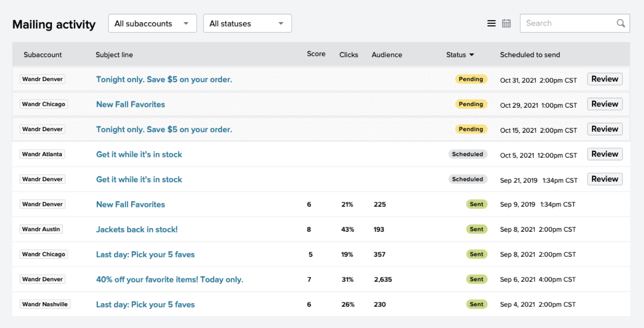Click the Scheduled to send column header
Screen dimensions: 644x328
click(x=530, y=55)
